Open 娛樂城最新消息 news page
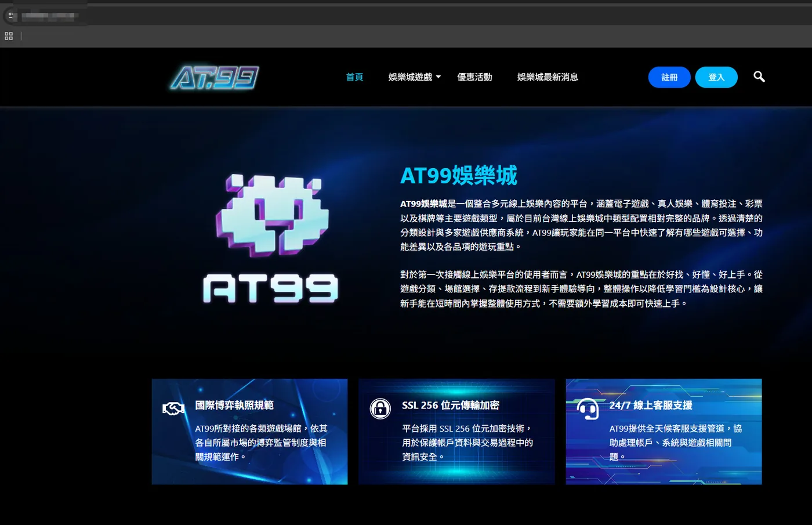 [548, 77]
